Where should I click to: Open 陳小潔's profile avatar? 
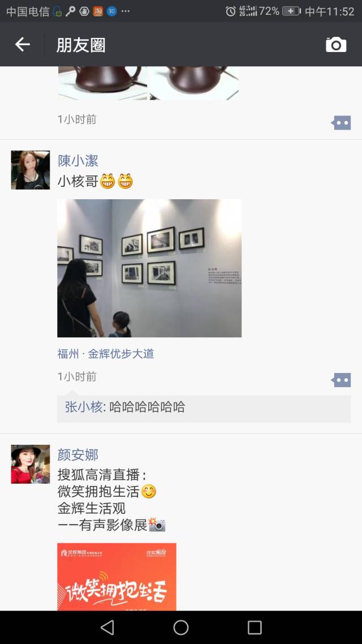31,170
